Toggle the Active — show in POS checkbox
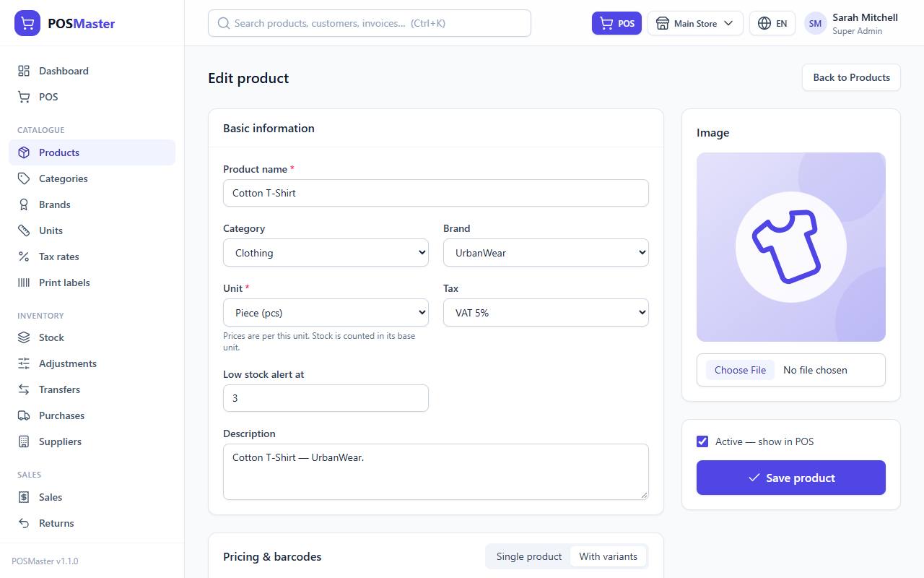 pyautogui.click(x=702, y=441)
